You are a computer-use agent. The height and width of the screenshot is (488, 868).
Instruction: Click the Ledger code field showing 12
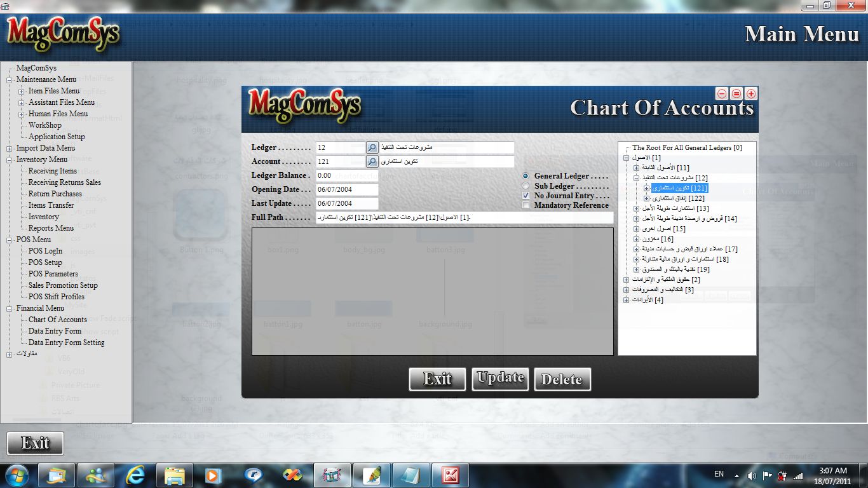[x=340, y=147]
